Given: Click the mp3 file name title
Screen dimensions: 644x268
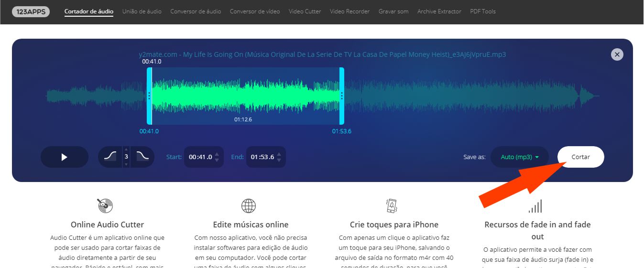Looking at the screenshot, I should [322, 54].
